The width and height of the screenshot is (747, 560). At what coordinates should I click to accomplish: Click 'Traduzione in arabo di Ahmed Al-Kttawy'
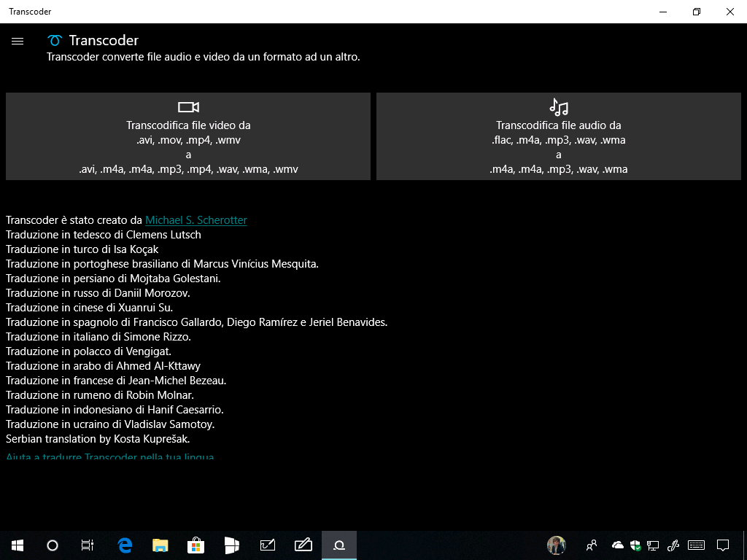pyautogui.click(x=103, y=366)
